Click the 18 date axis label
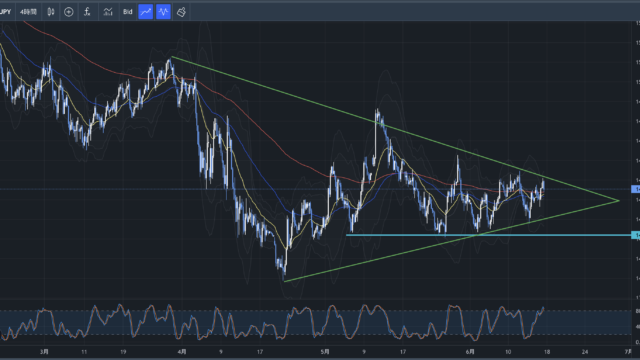The image size is (640, 360). click(547, 351)
